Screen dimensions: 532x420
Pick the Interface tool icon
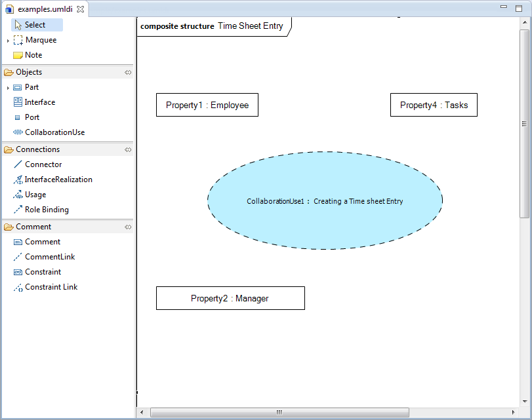pos(18,102)
